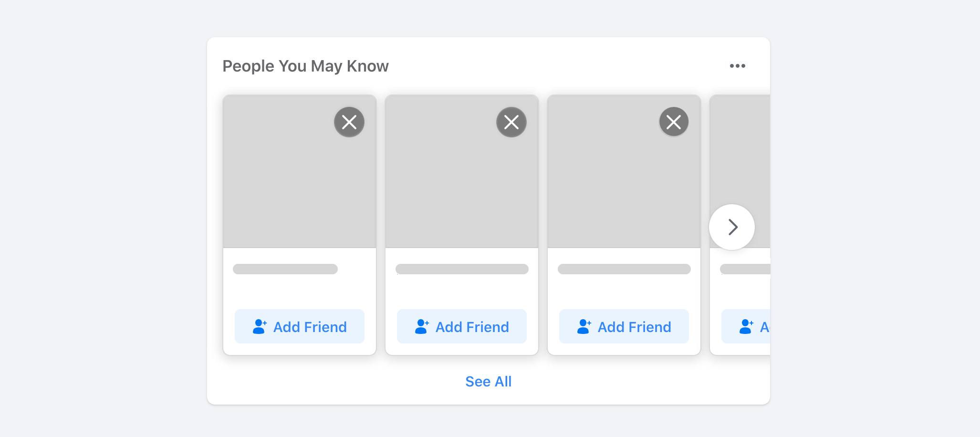
Task: Open the third card's name placeholder
Action: tap(624, 269)
